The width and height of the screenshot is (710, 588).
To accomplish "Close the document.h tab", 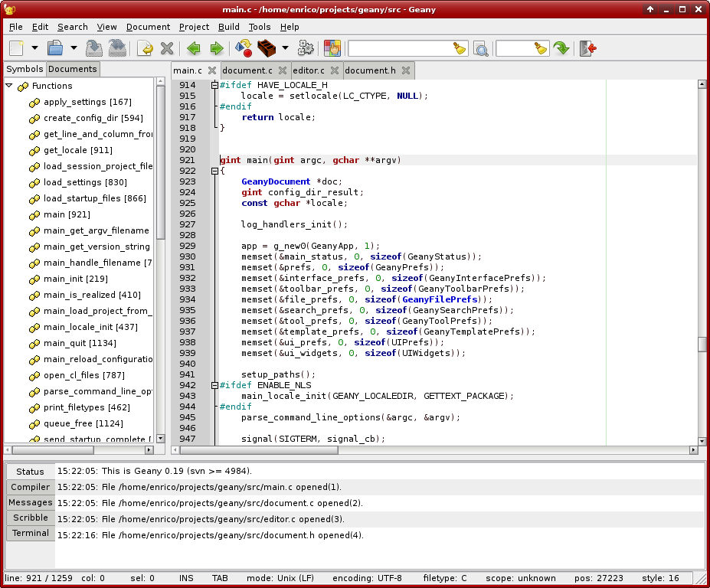I will point(406,70).
